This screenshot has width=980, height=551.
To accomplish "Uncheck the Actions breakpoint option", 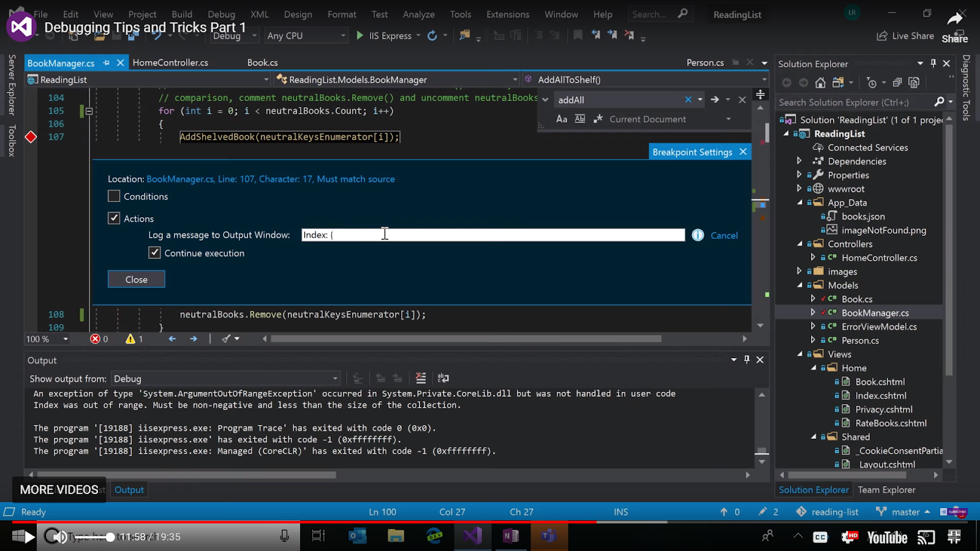I will coord(114,217).
